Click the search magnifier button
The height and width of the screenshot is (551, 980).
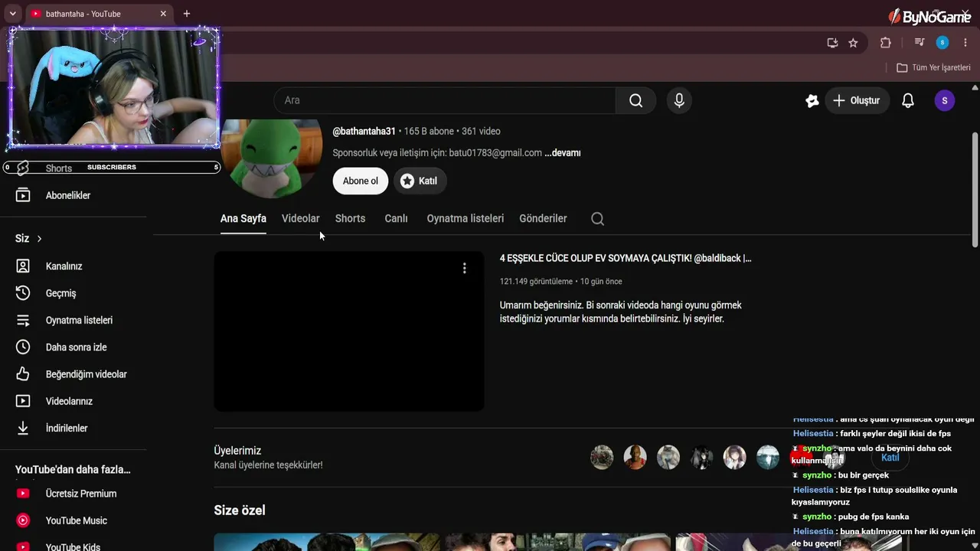click(635, 100)
